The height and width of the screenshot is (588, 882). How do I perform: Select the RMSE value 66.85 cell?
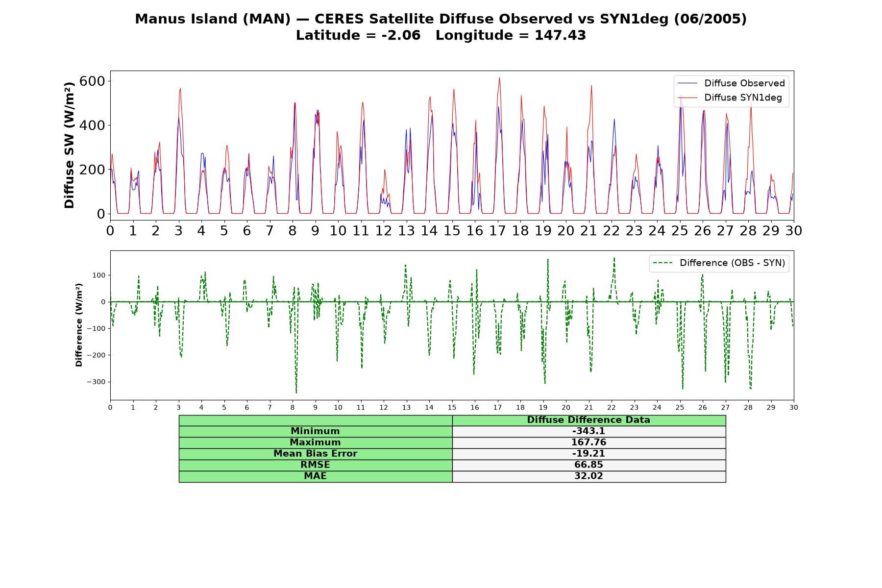[588, 465]
